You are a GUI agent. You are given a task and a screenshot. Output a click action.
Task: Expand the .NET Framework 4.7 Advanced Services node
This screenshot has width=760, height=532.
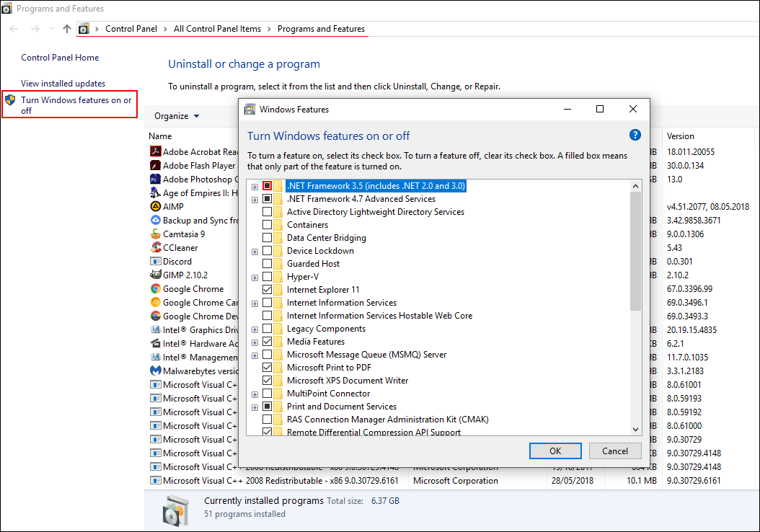point(255,200)
